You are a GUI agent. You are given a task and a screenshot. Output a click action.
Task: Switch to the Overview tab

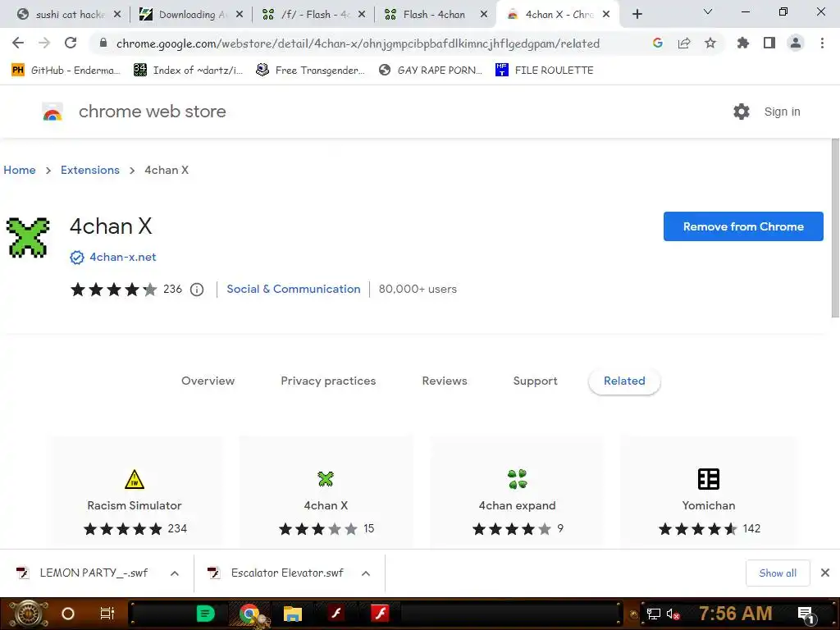click(x=208, y=381)
